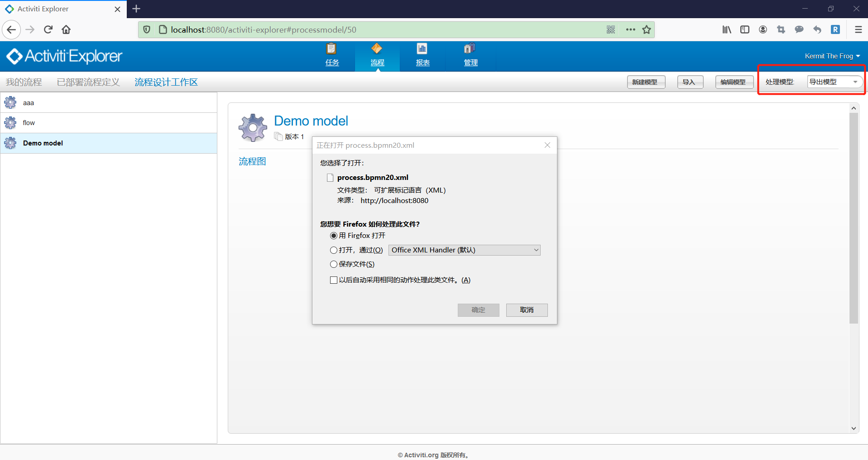Open the Reports (报表) chart icon
This screenshot has width=868, height=460.
(x=422, y=48)
